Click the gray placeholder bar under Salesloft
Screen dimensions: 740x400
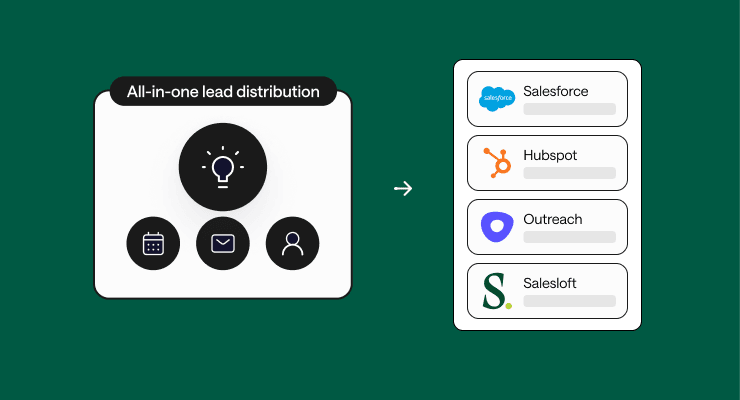[570, 301]
